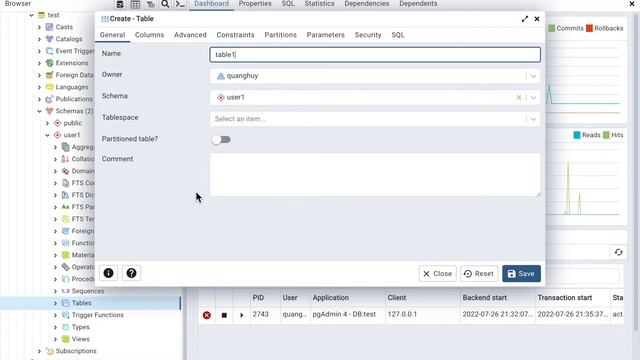Click the Dependents tab in the main panel
This screenshot has width=640, height=360.
418,4
